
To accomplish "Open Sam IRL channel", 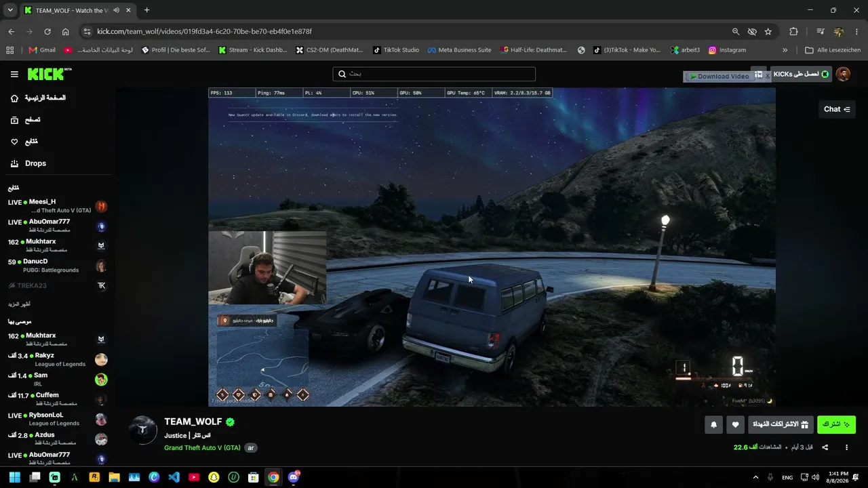I will click(x=57, y=380).
